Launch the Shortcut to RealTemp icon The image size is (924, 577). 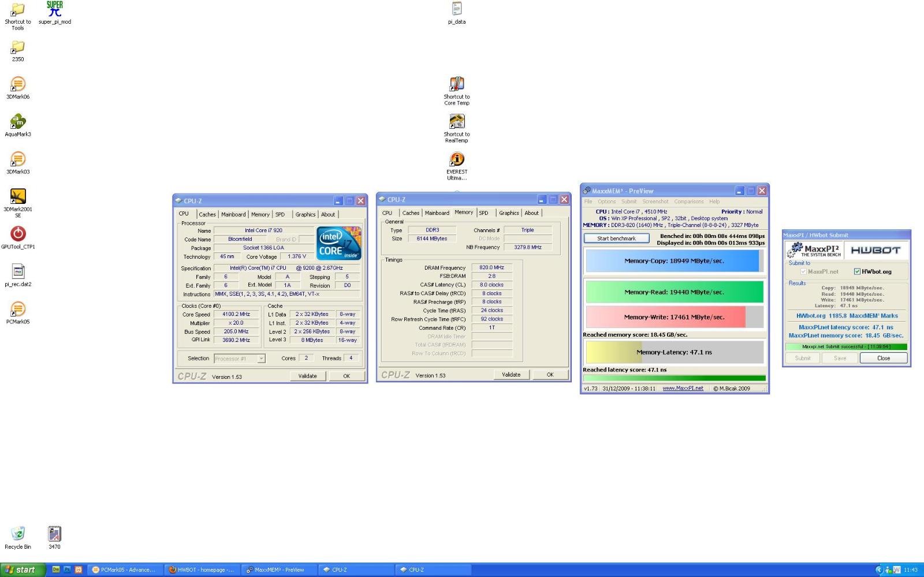(x=457, y=122)
